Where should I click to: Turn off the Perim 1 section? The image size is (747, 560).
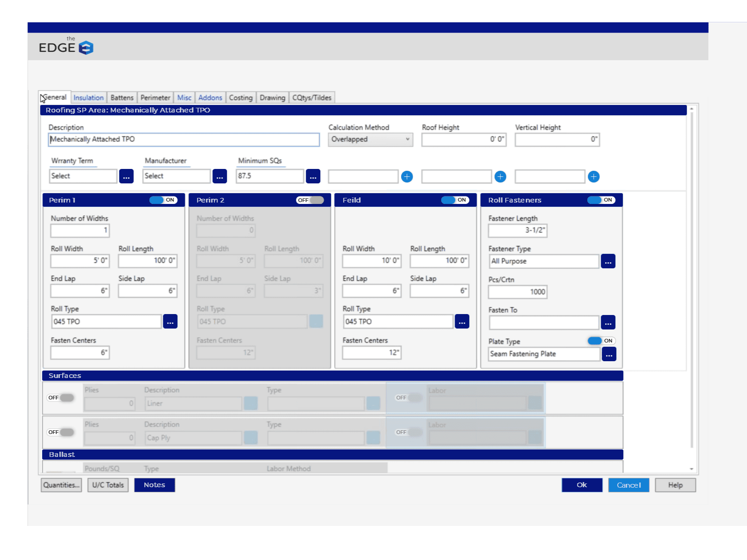click(x=163, y=200)
